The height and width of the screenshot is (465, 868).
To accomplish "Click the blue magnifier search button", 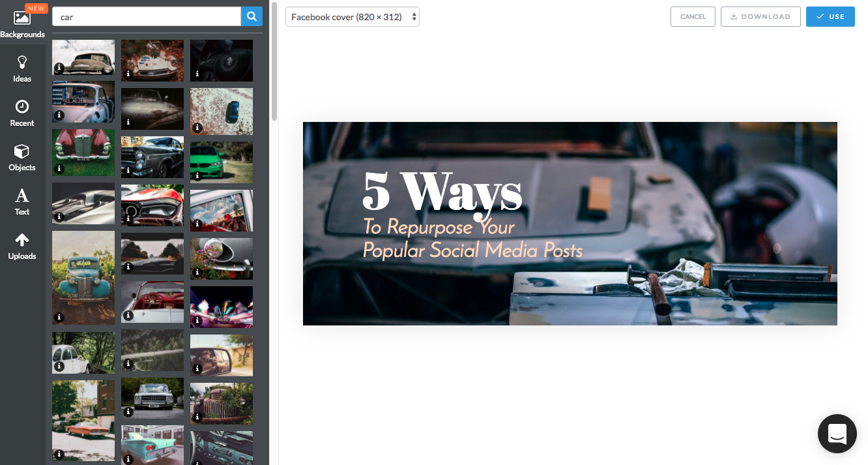I will tap(252, 17).
